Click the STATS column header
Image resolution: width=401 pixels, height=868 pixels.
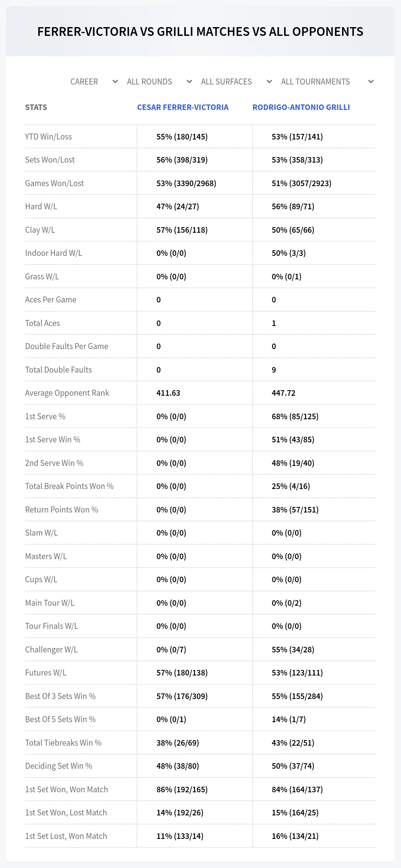(x=36, y=107)
